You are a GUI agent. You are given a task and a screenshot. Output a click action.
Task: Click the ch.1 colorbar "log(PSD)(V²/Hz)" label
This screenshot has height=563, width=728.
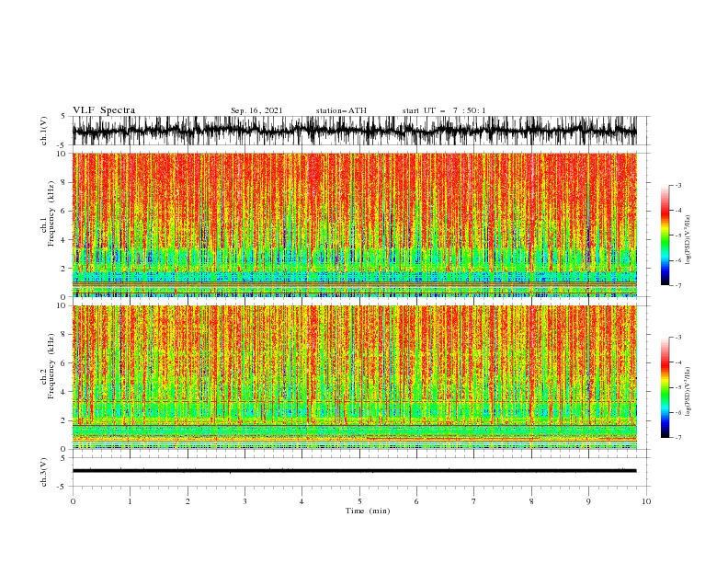click(x=688, y=240)
